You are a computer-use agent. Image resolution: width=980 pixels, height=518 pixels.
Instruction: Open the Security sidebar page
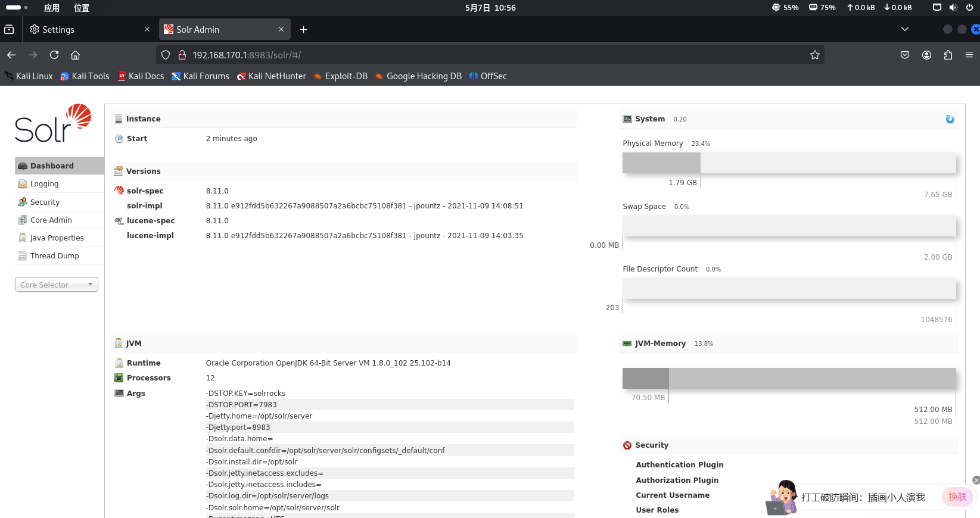60,202
